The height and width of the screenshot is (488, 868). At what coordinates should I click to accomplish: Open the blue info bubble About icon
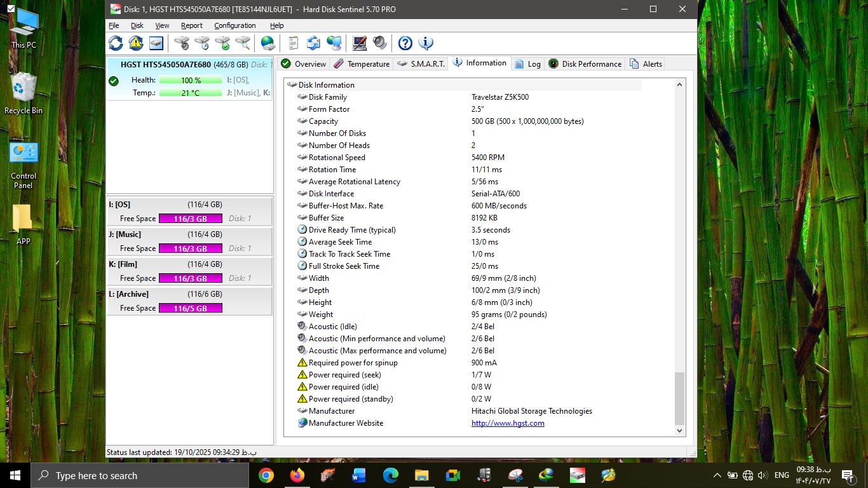pos(426,43)
